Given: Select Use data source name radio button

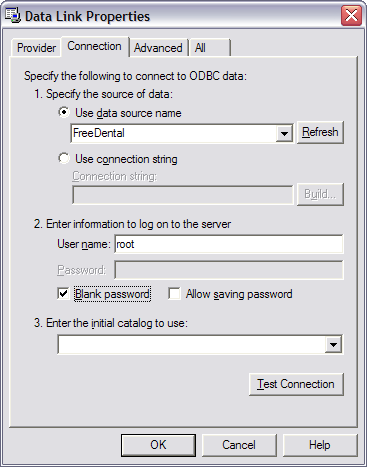Looking at the screenshot, I should pyautogui.click(x=64, y=112).
